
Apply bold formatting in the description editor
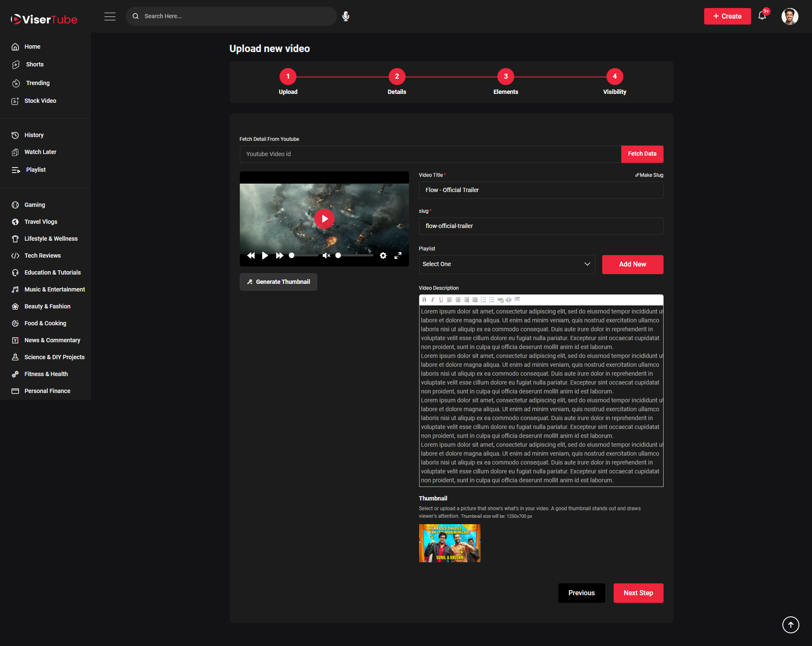424,300
